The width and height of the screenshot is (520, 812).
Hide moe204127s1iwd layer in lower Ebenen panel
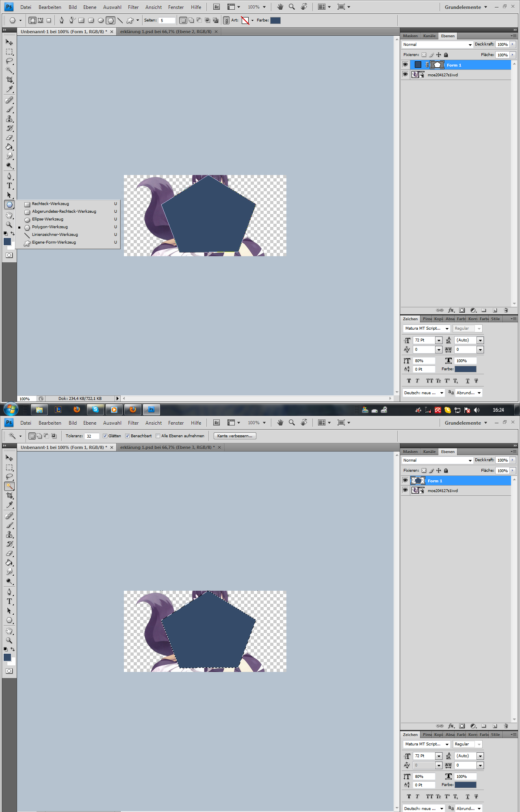[x=405, y=490]
